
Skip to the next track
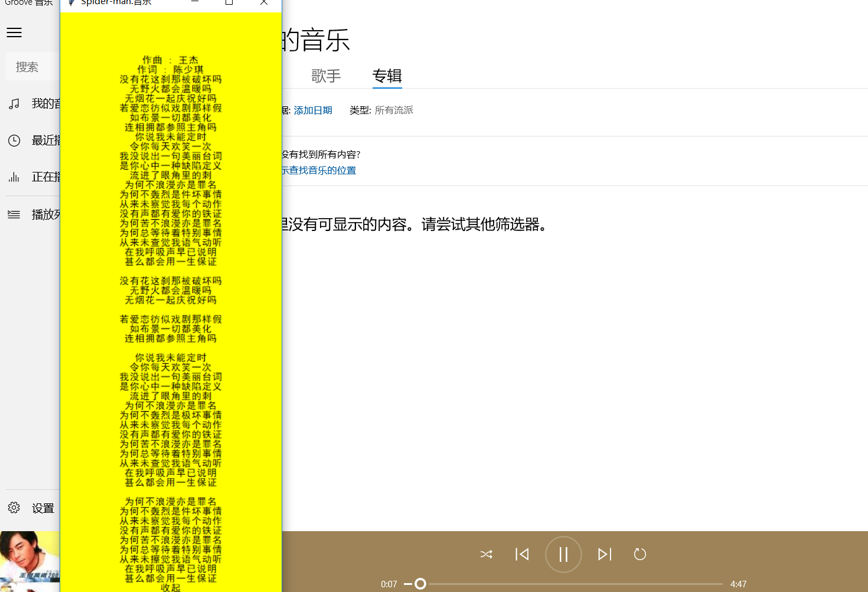point(605,554)
